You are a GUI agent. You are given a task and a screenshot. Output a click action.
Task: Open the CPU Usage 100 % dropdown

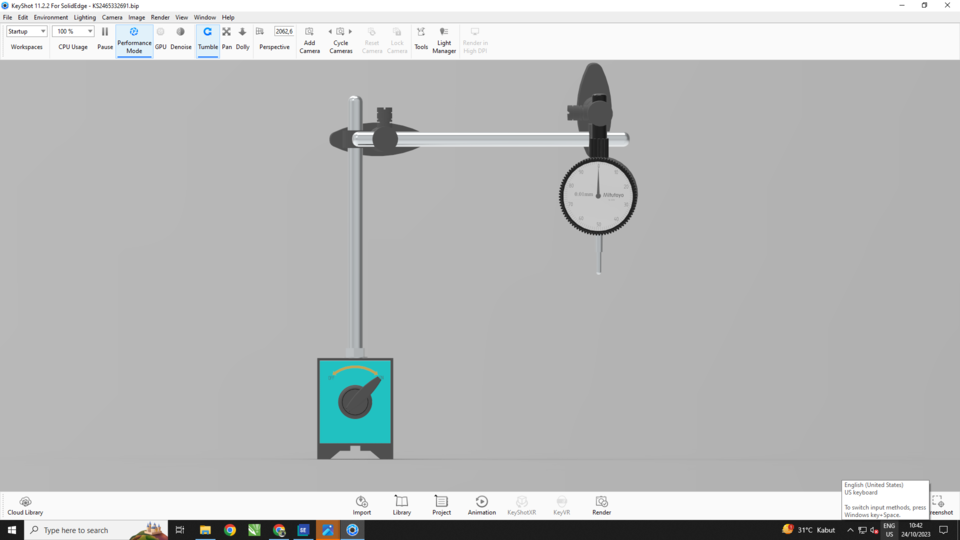(x=73, y=31)
